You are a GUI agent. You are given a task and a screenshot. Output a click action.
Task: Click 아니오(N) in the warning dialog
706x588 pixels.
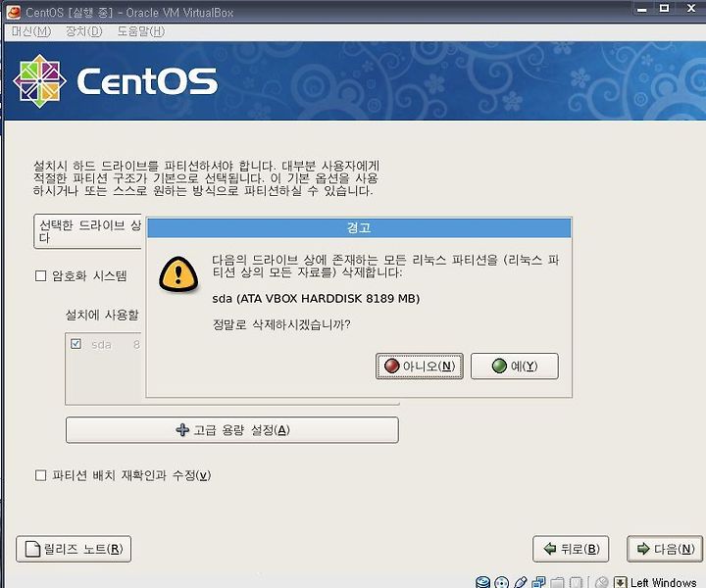pos(420,367)
